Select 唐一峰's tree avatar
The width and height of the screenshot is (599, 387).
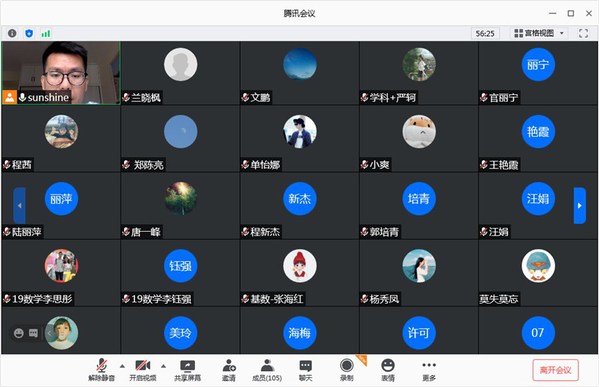pyautogui.click(x=180, y=199)
